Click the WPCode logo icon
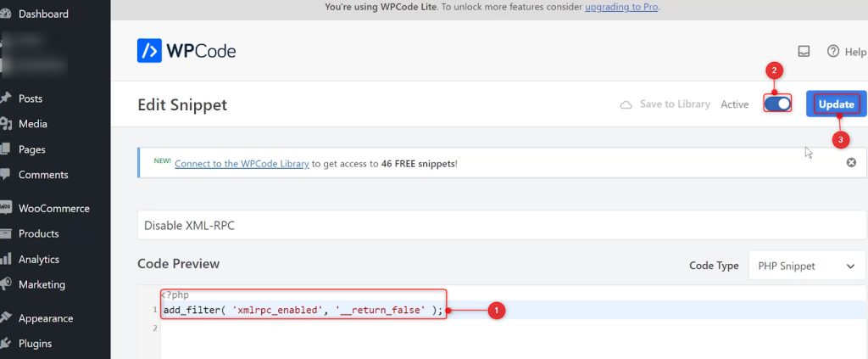868x359 pixels. (149, 50)
